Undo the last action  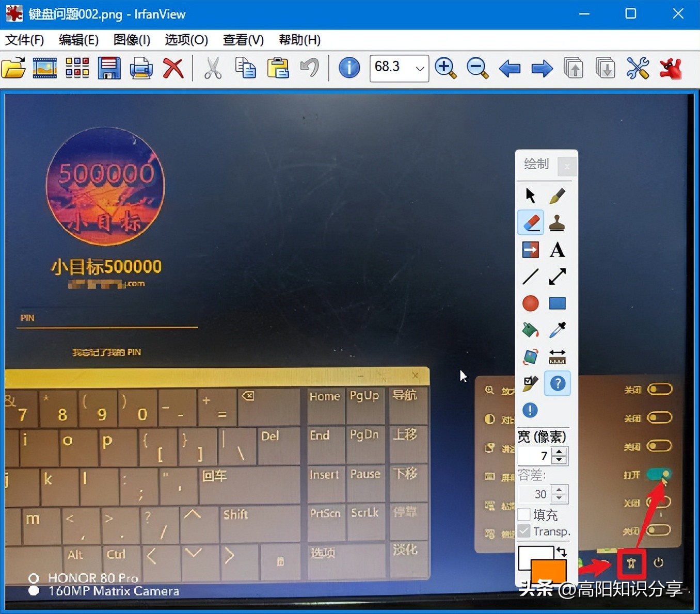pos(310,68)
